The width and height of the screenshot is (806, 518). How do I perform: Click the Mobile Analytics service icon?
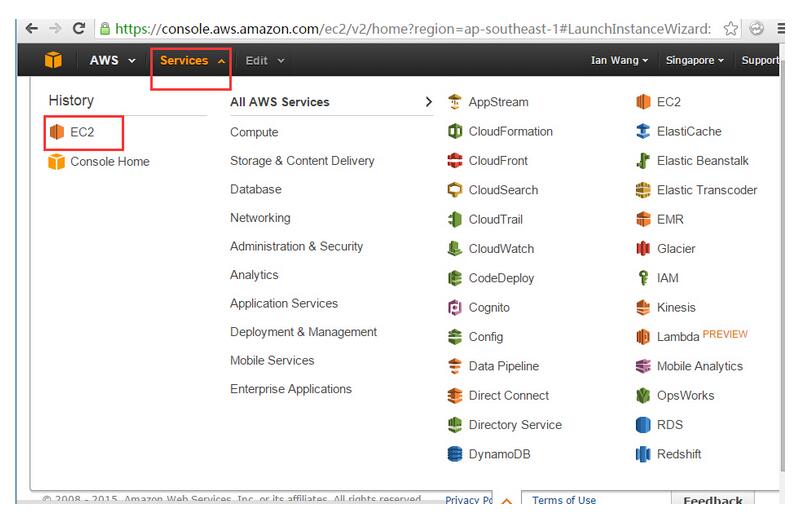tap(643, 366)
